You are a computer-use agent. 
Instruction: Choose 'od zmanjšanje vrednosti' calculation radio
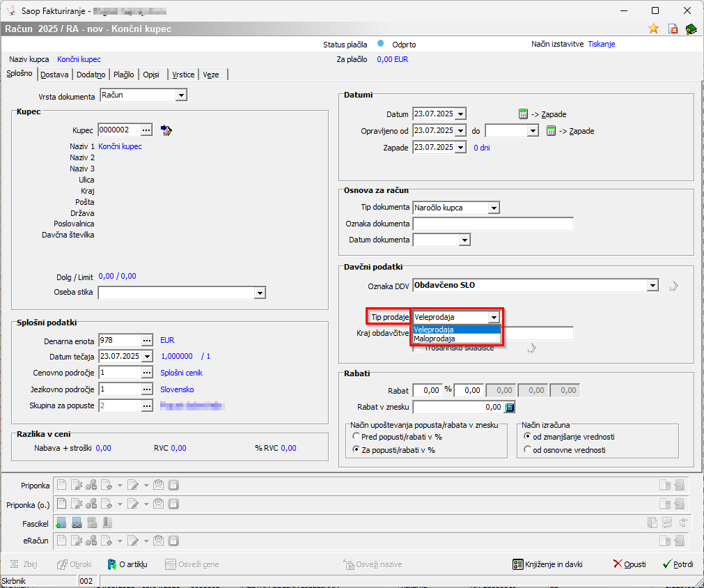pos(528,436)
